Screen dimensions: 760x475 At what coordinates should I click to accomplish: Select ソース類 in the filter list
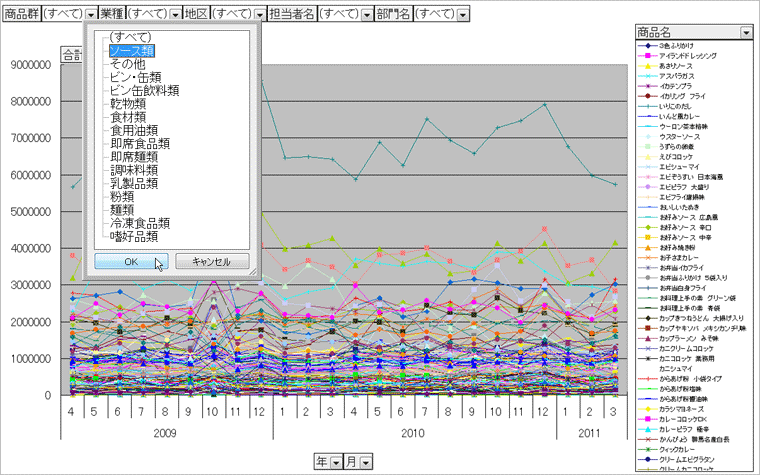[132, 50]
